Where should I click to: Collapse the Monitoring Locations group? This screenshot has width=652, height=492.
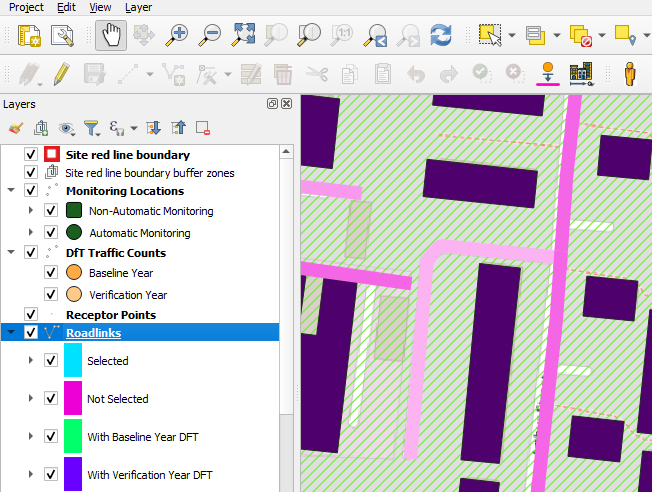pos(11,191)
